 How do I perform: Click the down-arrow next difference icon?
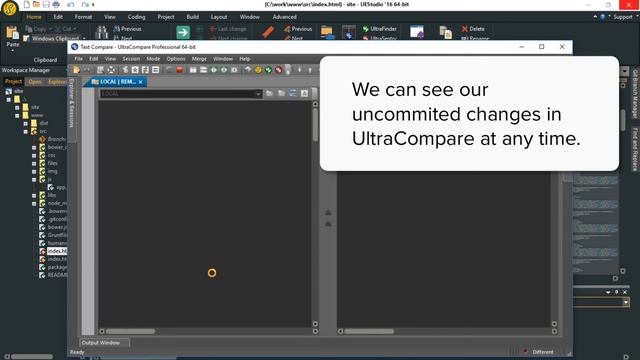click(300, 70)
